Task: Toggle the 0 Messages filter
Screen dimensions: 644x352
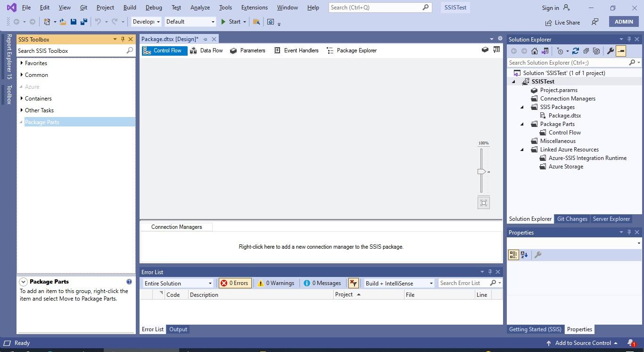Action: point(322,283)
